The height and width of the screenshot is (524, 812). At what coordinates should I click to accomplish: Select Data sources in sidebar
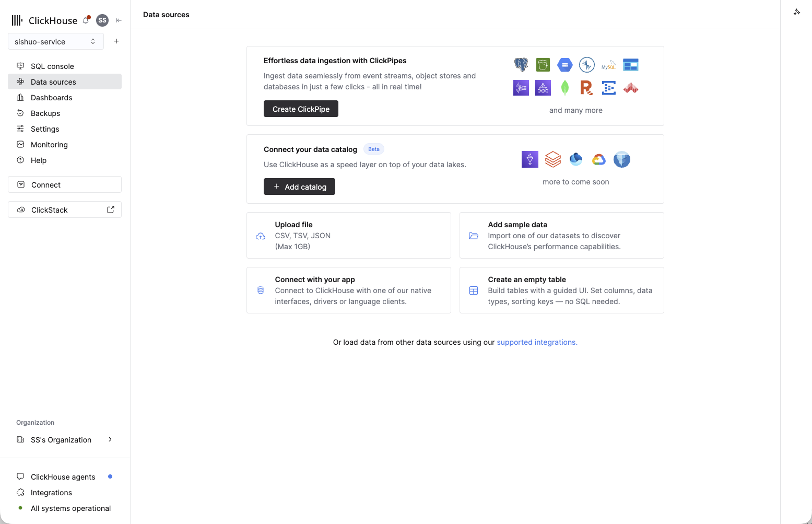pos(65,81)
